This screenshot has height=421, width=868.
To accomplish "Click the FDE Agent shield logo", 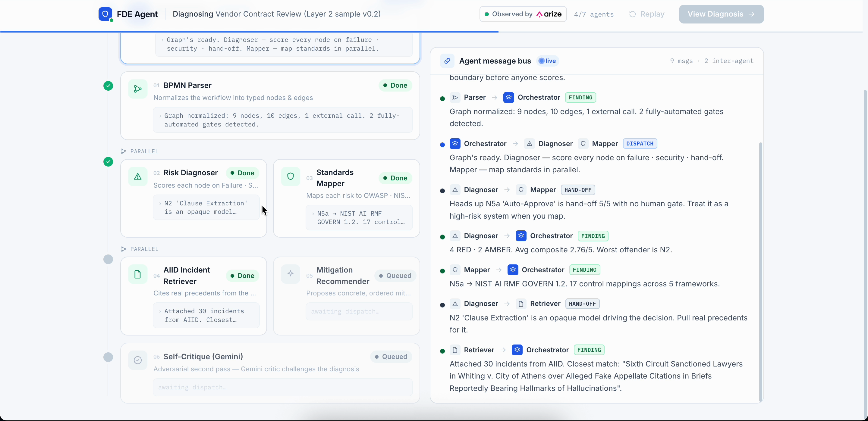I will click(x=105, y=14).
